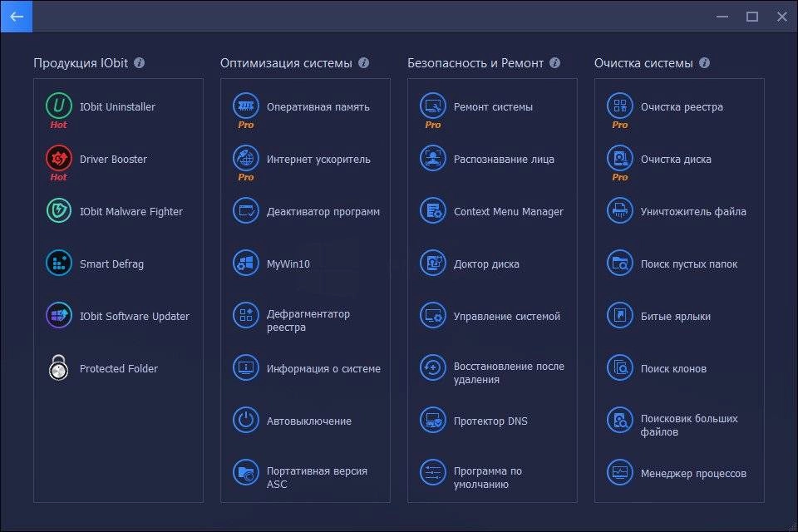Show info for Безопасность и Ремонт section
The width and height of the screenshot is (798, 532).
point(554,62)
